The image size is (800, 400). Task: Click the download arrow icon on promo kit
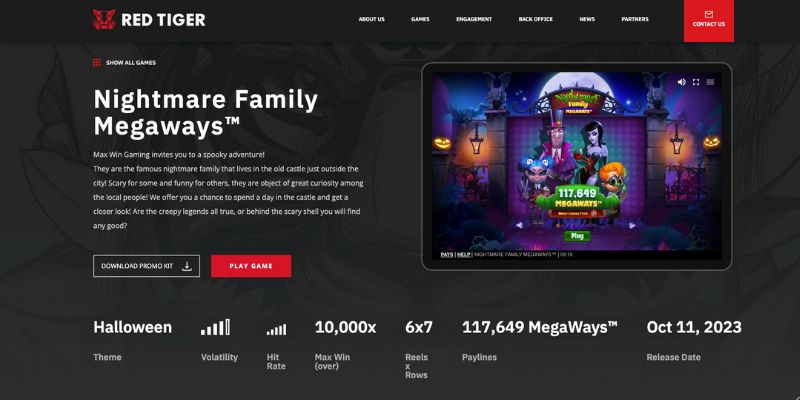coord(187,266)
